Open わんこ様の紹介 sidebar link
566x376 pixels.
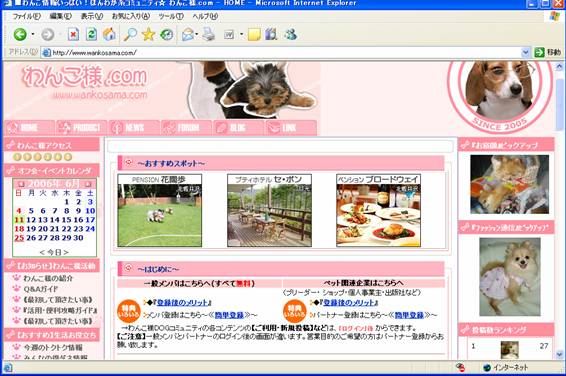click(48, 278)
